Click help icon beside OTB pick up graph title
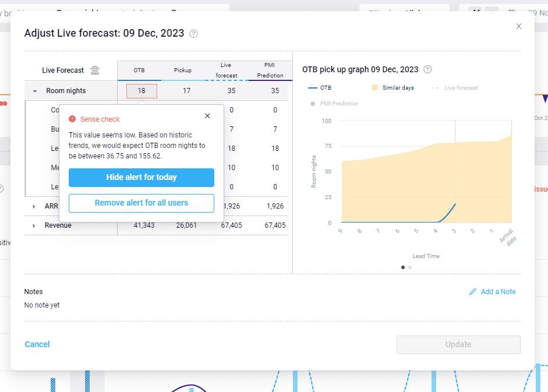 tap(427, 69)
